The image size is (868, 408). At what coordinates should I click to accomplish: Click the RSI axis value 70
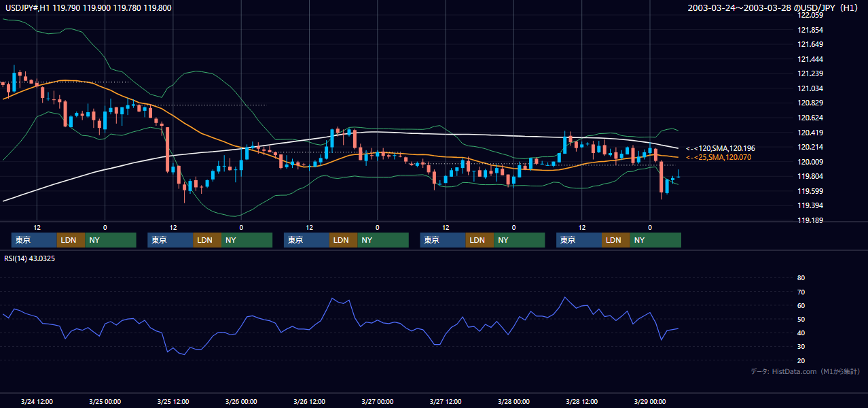pos(801,292)
